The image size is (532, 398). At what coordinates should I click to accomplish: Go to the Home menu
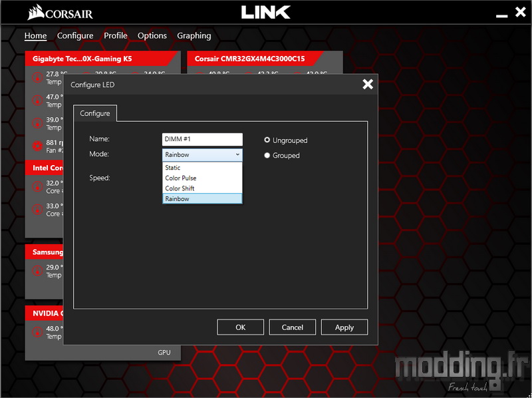(x=36, y=36)
